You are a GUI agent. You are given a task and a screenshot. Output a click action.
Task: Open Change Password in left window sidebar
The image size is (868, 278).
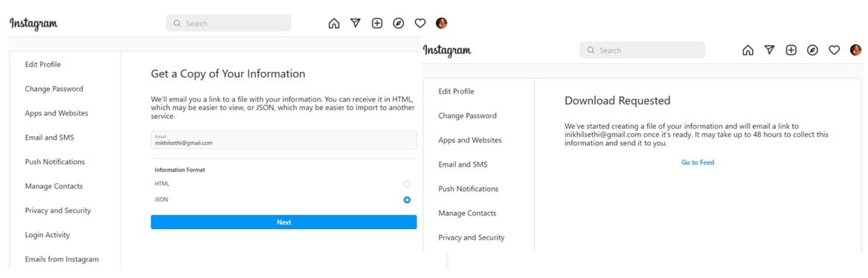pos(54,89)
